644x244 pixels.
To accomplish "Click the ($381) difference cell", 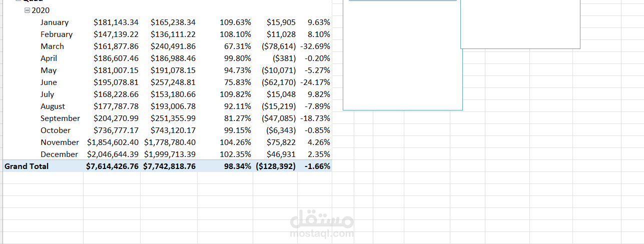I will [x=284, y=58].
